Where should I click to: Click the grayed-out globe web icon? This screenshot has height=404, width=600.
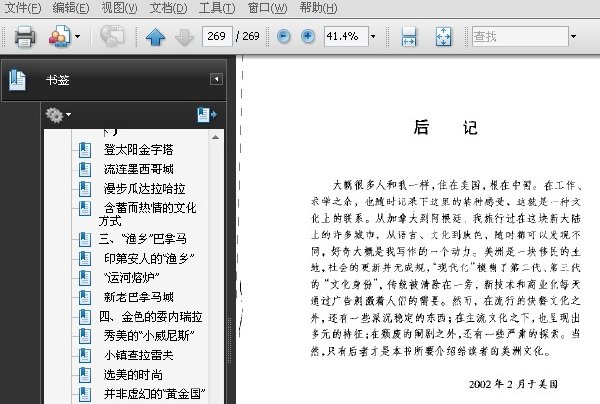[112, 36]
